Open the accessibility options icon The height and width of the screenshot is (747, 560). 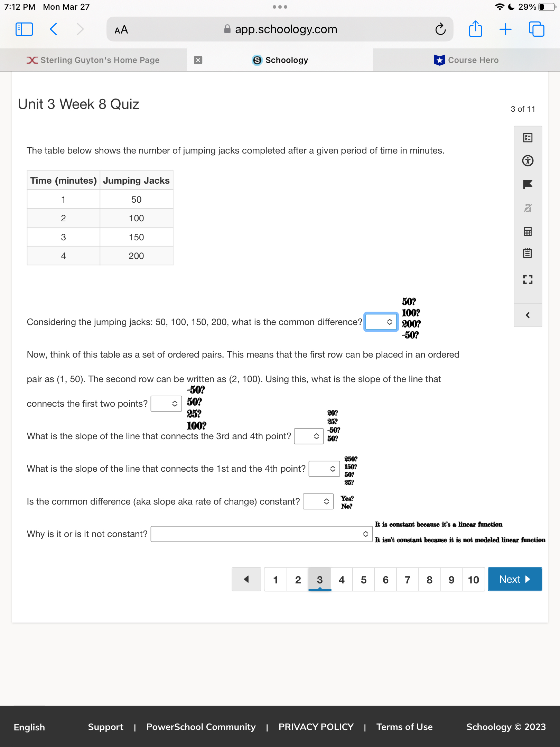click(528, 161)
